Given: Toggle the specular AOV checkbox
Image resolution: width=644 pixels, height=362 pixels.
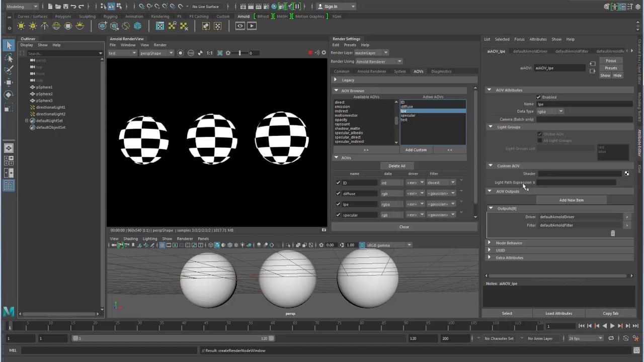Looking at the screenshot, I should pos(338,215).
